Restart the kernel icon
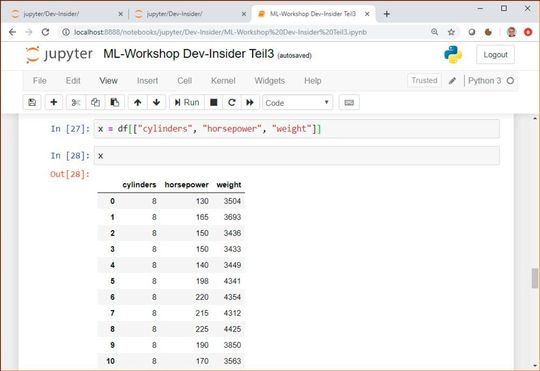This screenshot has height=371, width=540. pos(232,102)
